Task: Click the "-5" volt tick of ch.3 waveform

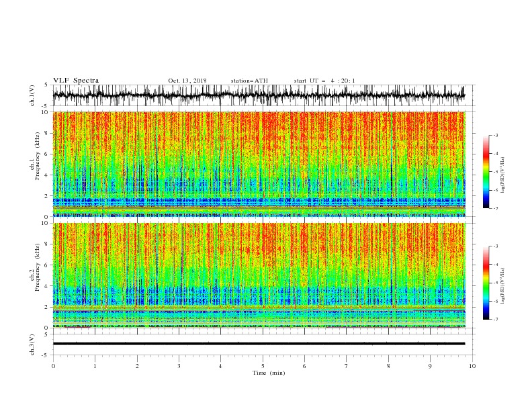Action: [x=46, y=355]
